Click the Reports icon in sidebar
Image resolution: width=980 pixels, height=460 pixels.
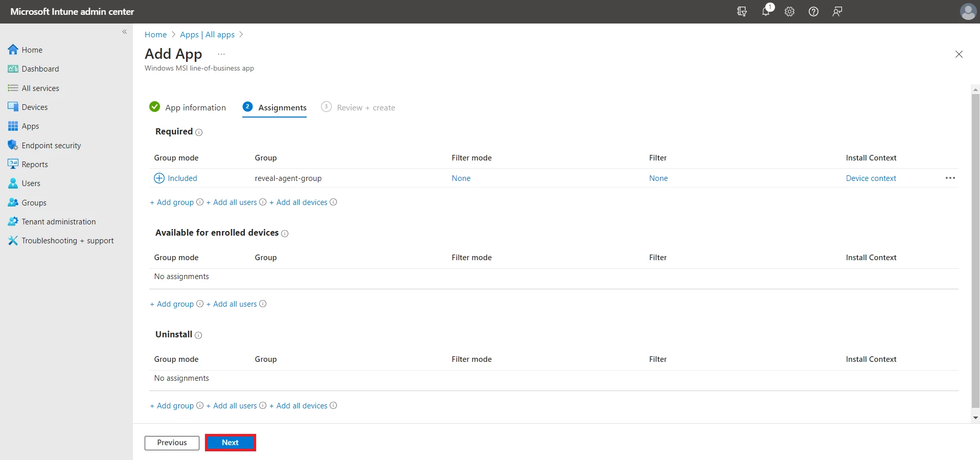(x=13, y=164)
